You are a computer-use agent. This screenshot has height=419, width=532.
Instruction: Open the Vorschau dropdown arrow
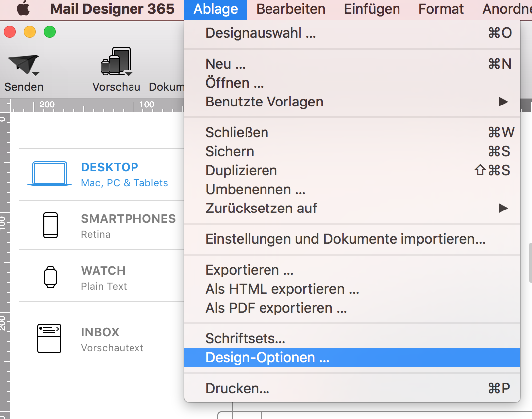[x=128, y=73]
